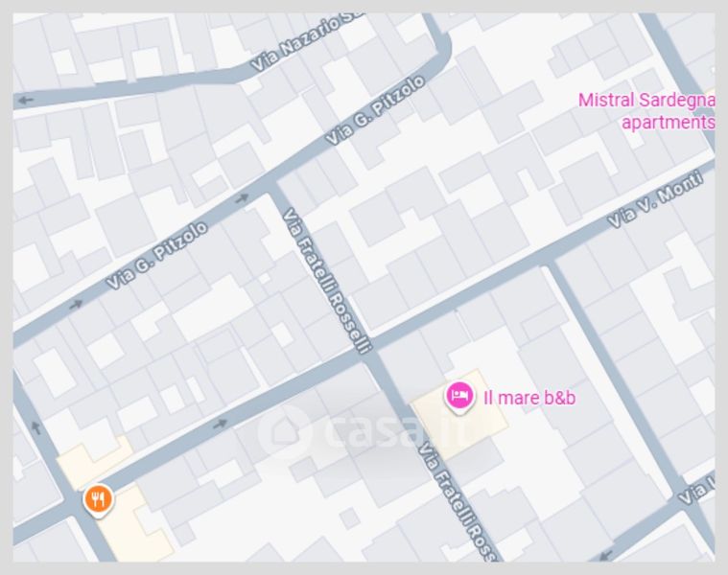Click the partially cut-off "Via I" street label
This screenshot has width=728, height=575.
697,491
